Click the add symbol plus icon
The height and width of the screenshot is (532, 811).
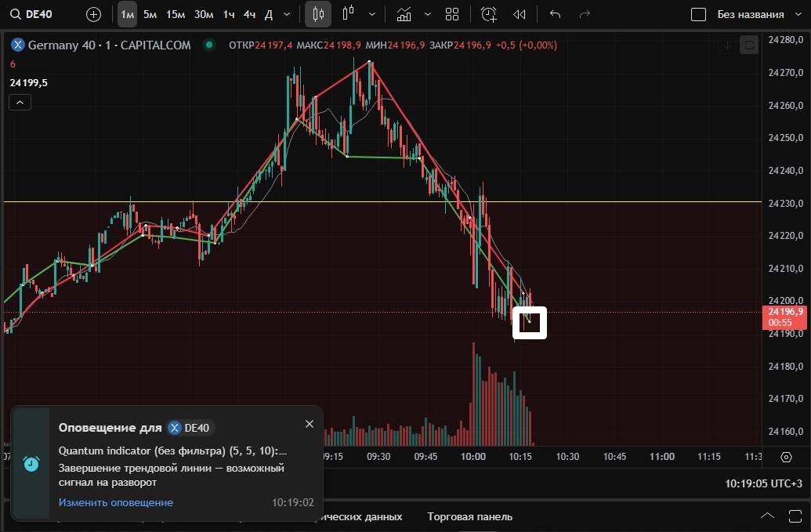[93, 14]
